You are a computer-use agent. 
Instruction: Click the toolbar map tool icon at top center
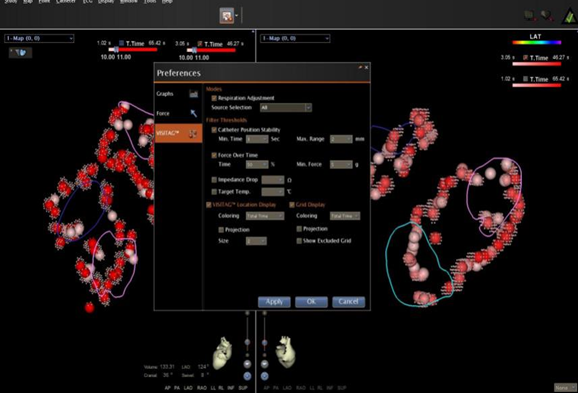227,16
